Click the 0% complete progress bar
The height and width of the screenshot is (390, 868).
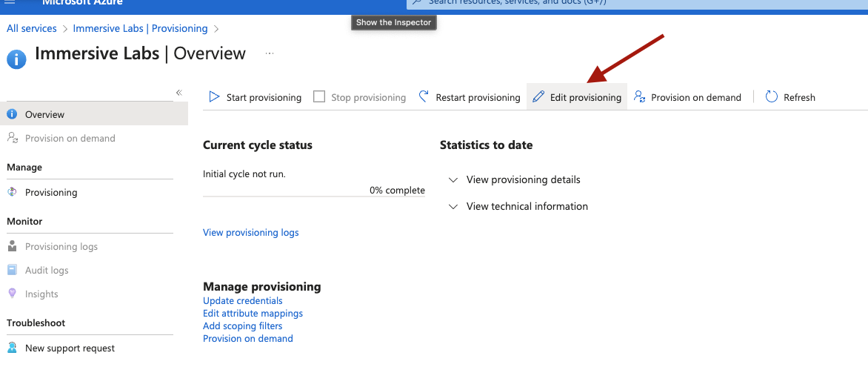click(x=314, y=196)
